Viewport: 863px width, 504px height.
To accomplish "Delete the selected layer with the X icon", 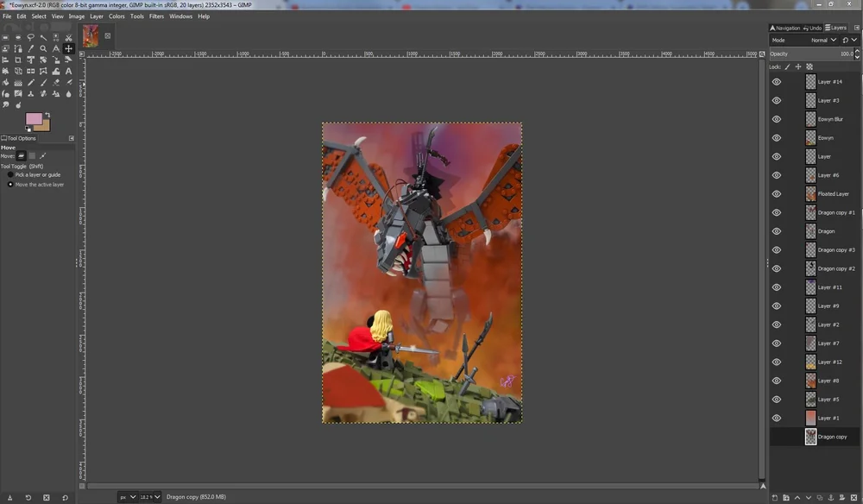I will pos(854,496).
